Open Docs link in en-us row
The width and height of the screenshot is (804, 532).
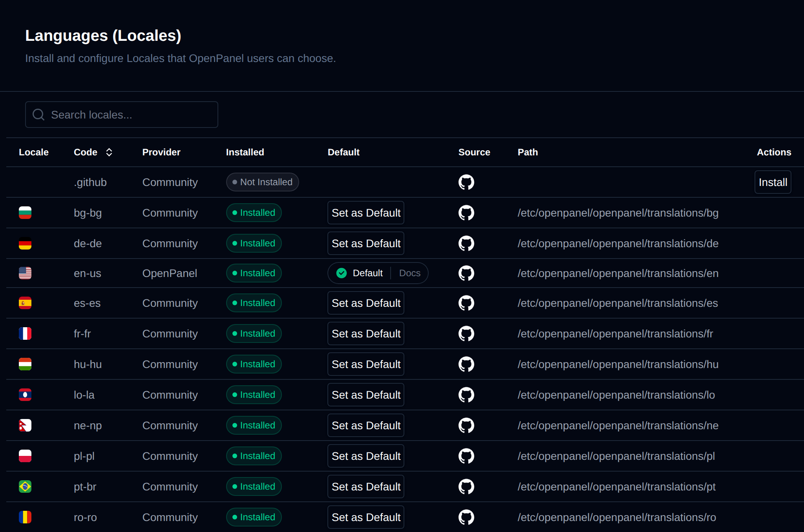tap(409, 273)
